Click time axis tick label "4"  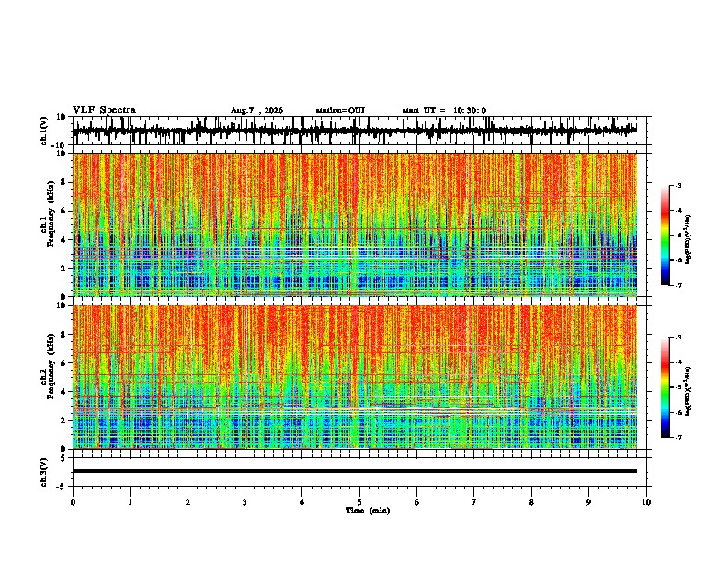(301, 502)
